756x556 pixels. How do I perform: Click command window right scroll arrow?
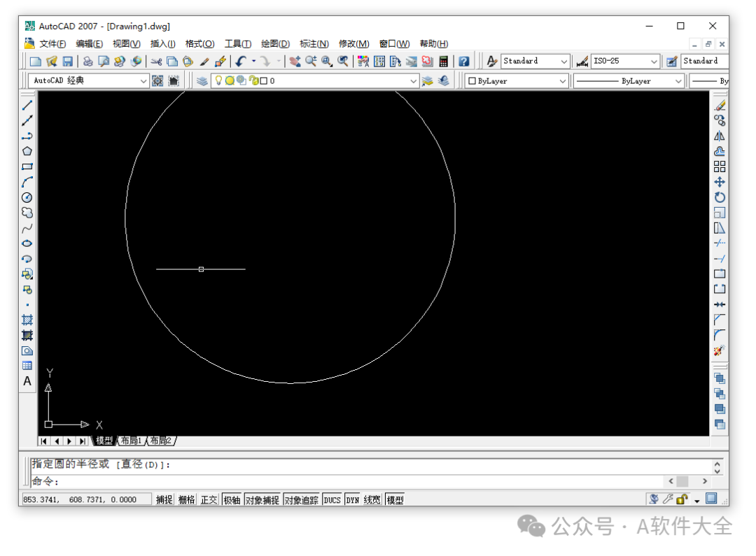point(705,481)
